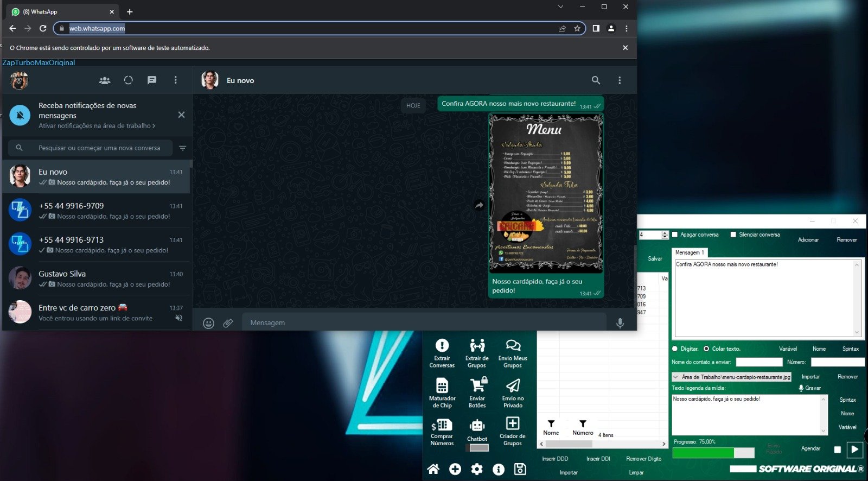The image size is (868, 481).
Task: Open WhatsApp chat list filter menu
Action: coord(182,148)
